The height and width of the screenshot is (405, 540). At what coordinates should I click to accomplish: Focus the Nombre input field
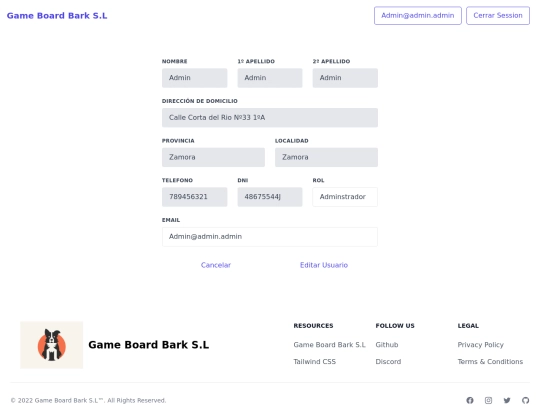pos(195,78)
